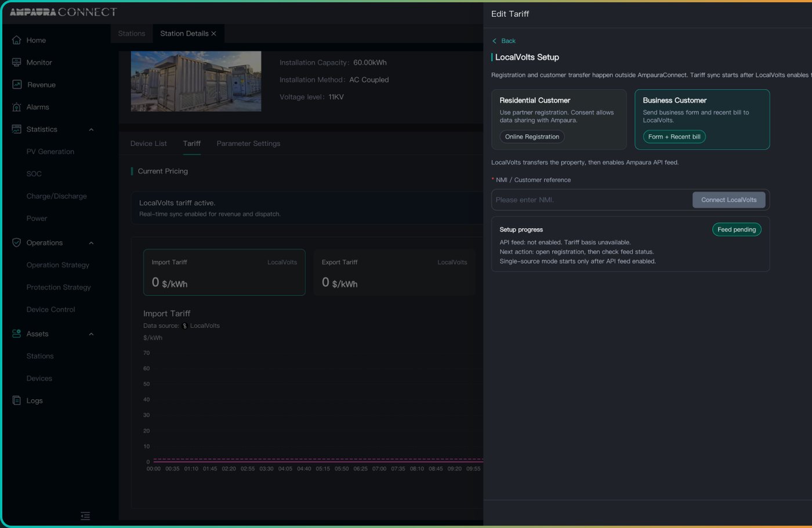Choose the Business Customer option card
The height and width of the screenshot is (528, 812).
tap(702, 120)
